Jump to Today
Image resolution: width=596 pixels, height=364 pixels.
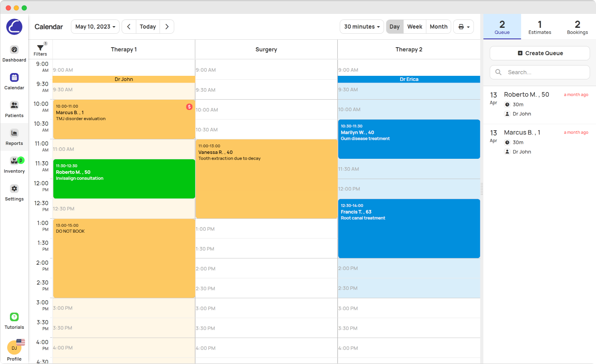point(148,27)
